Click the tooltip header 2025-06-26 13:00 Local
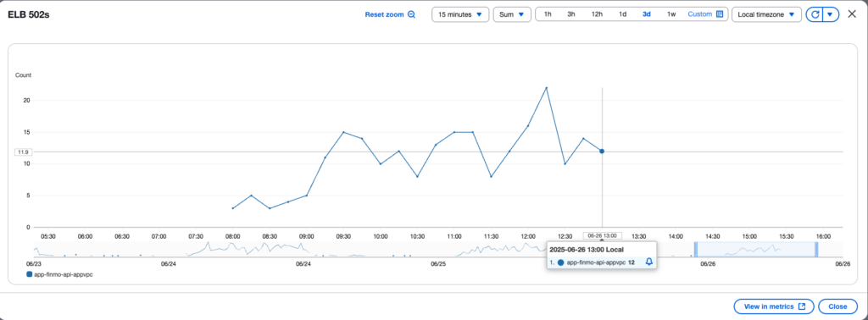The width and height of the screenshot is (868, 320). (x=587, y=250)
